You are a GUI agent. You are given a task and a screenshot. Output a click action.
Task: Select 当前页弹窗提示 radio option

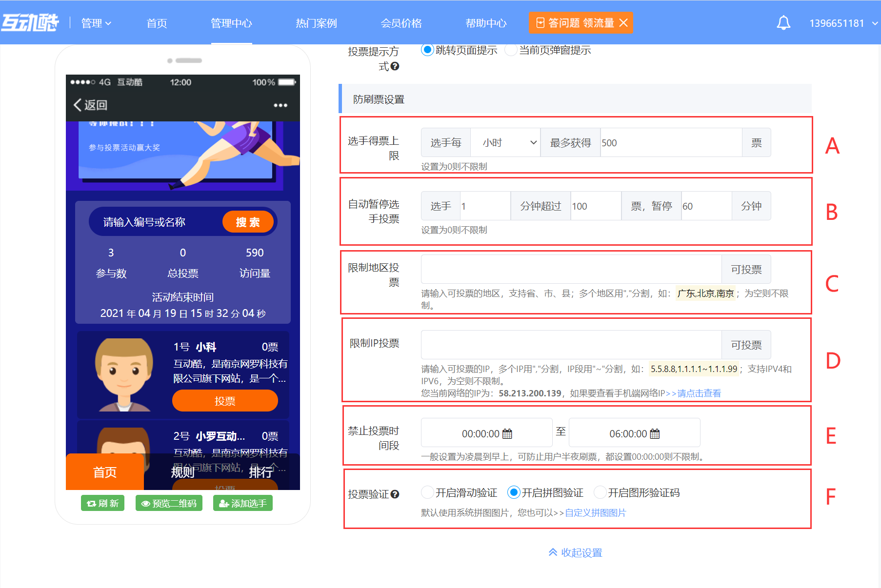511,50
